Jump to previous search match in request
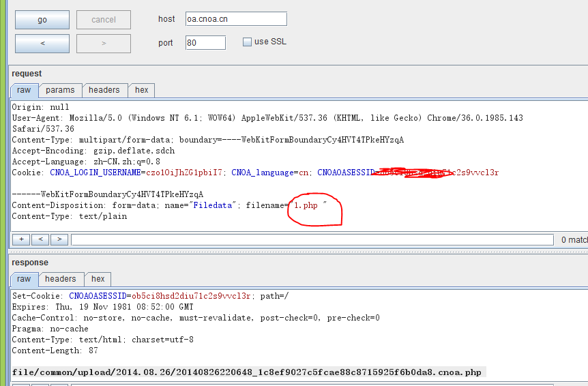Viewport: 588px width, 386px height. point(40,239)
